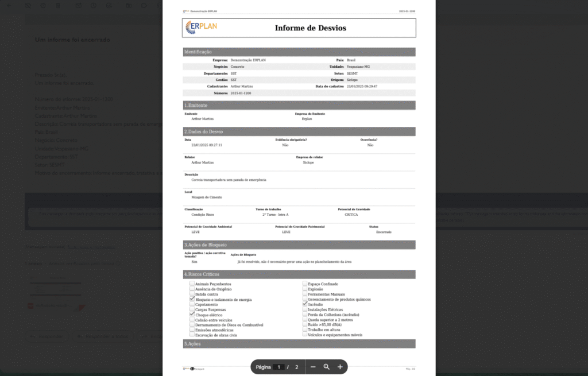This screenshot has height=376, width=588.
Task: Click the Classificação value Condição Risco
Action: (203, 215)
